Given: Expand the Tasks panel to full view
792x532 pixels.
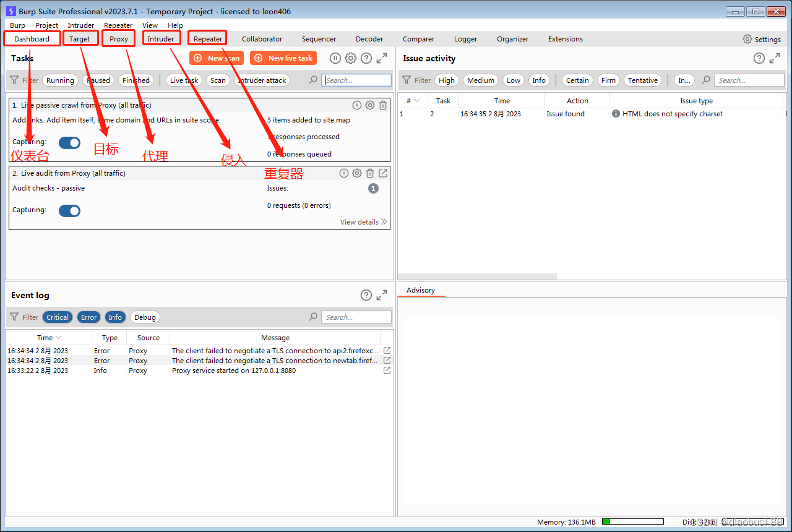Looking at the screenshot, I should (382, 58).
